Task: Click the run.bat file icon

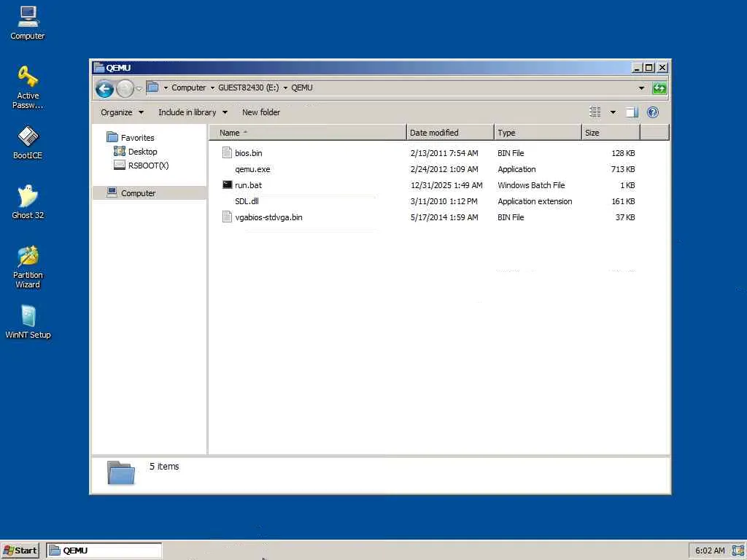Action: (228, 184)
